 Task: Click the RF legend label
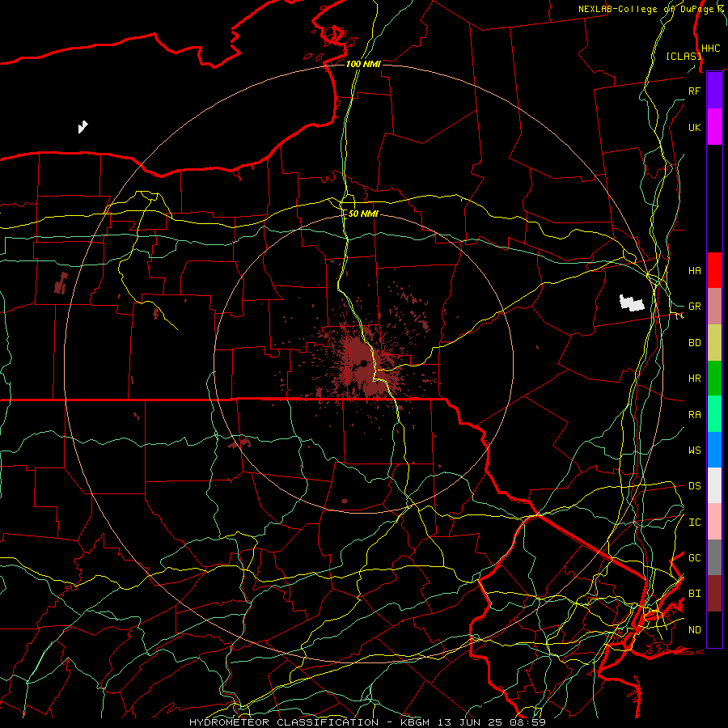click(694, 91)
